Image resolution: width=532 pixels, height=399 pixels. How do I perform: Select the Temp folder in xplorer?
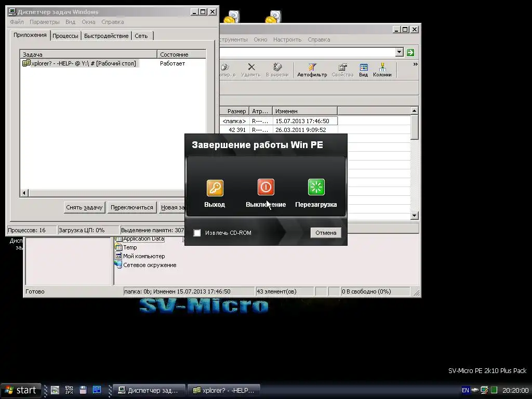(126, 247)
